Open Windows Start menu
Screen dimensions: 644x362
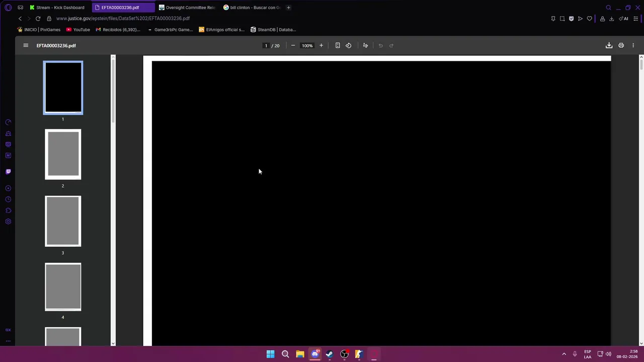270,354
